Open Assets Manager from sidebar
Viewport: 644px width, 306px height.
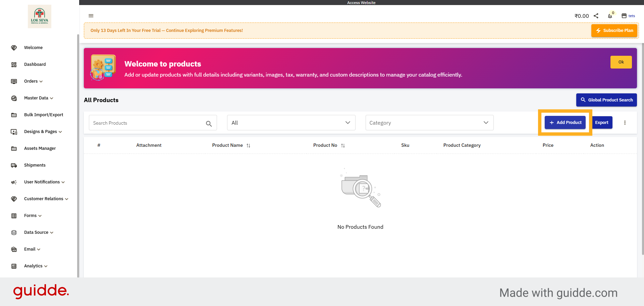coord(40,148)
